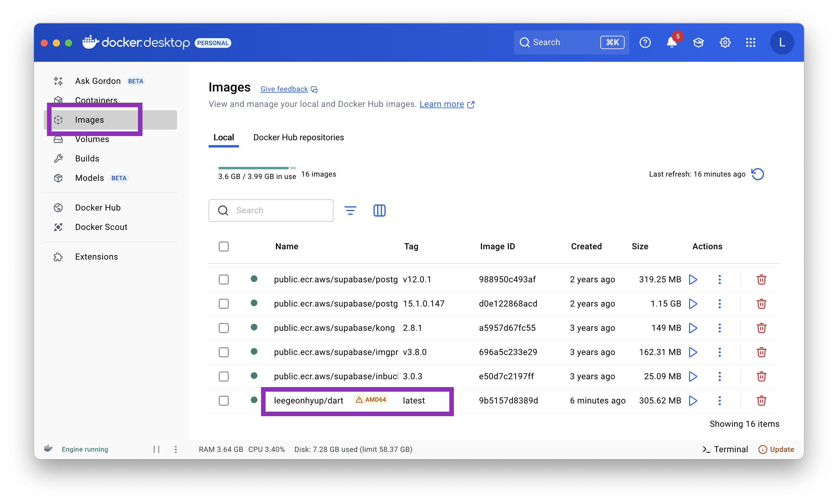Open the notifications bell

(672, 42)
